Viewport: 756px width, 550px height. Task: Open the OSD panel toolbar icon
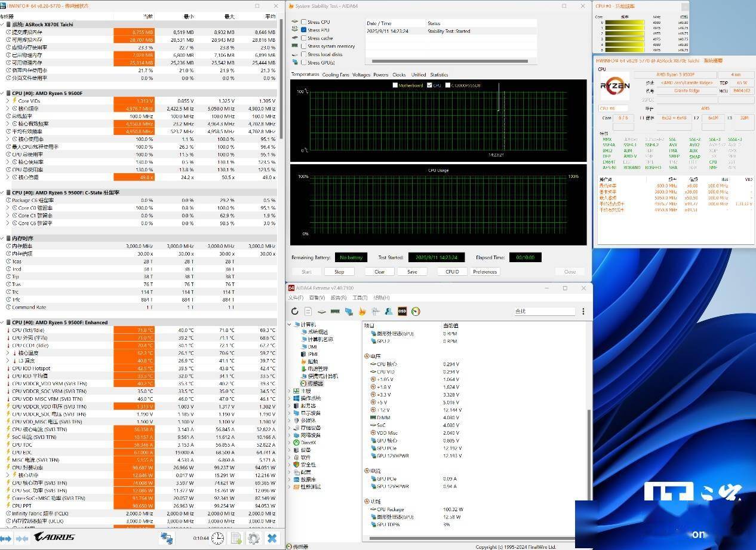coord(402,311)
